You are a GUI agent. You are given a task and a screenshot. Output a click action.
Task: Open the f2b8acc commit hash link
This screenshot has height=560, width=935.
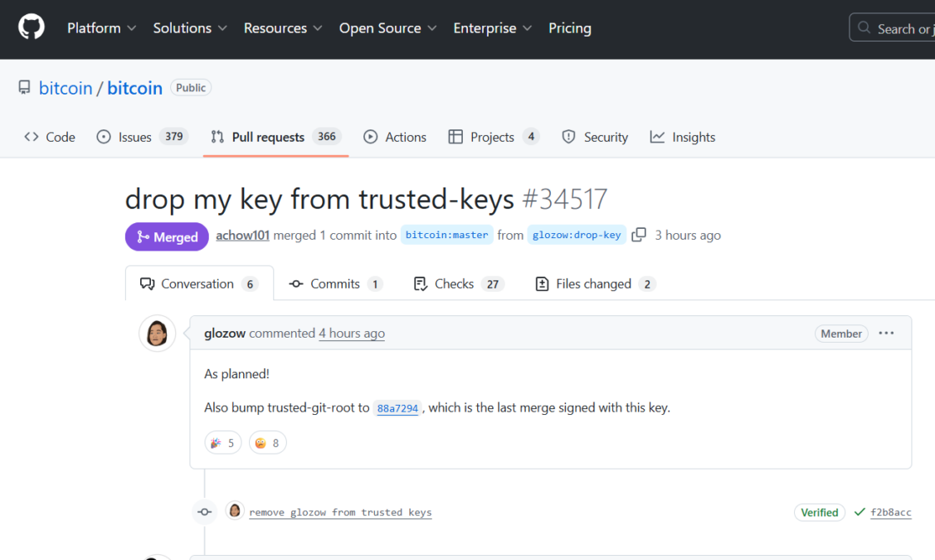[x=891, y=512]
